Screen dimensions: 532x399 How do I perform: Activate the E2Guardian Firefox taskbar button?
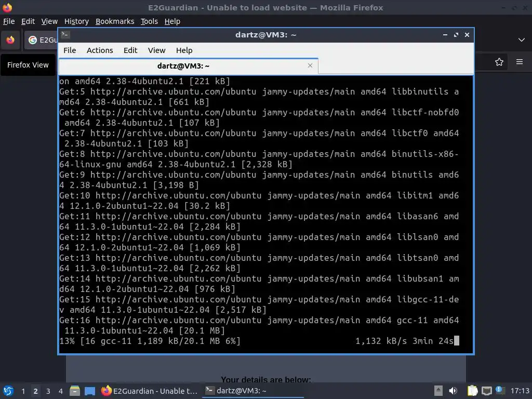[x=149, y=391]
